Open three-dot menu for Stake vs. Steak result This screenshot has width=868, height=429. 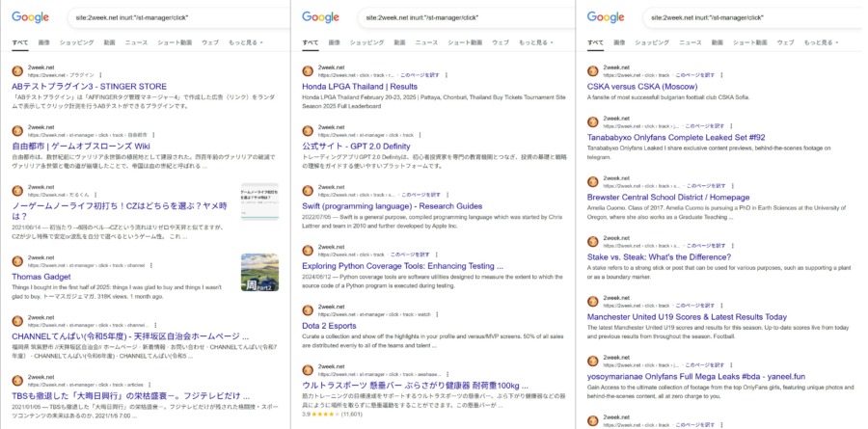(x=732, y=245)
